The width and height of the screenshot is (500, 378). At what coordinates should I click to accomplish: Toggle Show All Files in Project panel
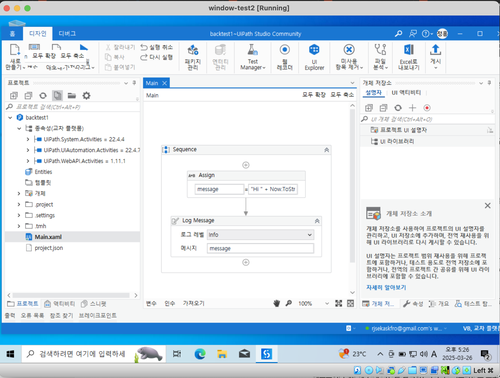coord(57,96)
